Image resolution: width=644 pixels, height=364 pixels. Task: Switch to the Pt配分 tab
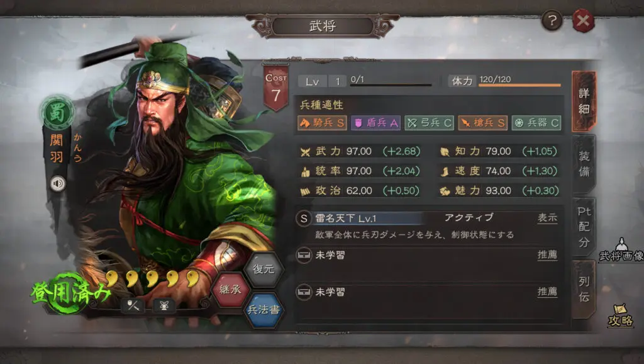pyautogui.click(x=584, y=227)
